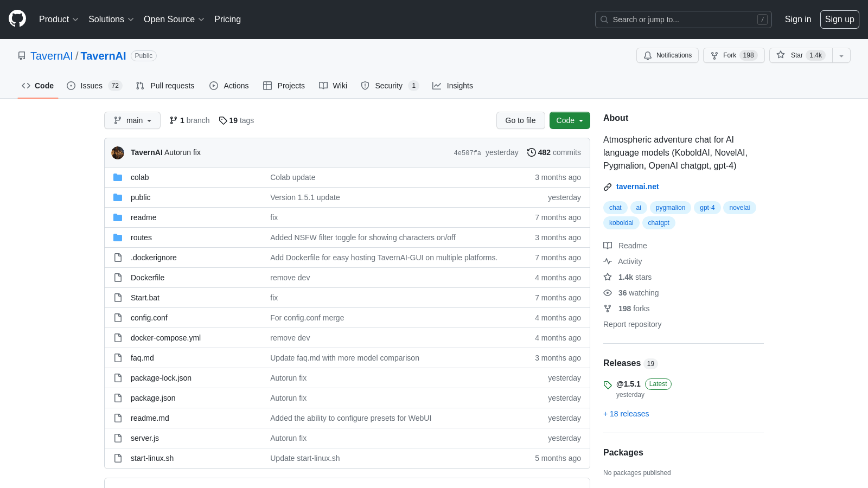
Task: Click the server.js file icon
Action: pyautogui.click(x=118, y=438)
